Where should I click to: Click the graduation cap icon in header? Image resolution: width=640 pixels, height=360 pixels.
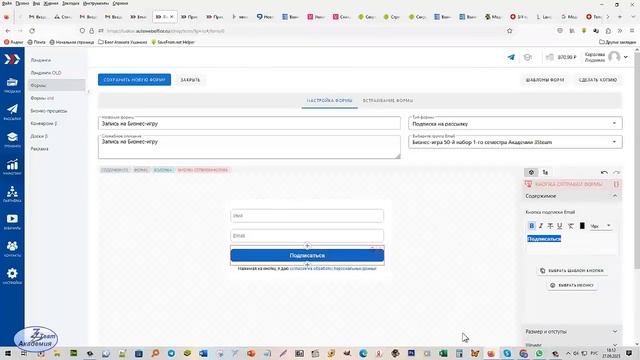coord(528,58)
